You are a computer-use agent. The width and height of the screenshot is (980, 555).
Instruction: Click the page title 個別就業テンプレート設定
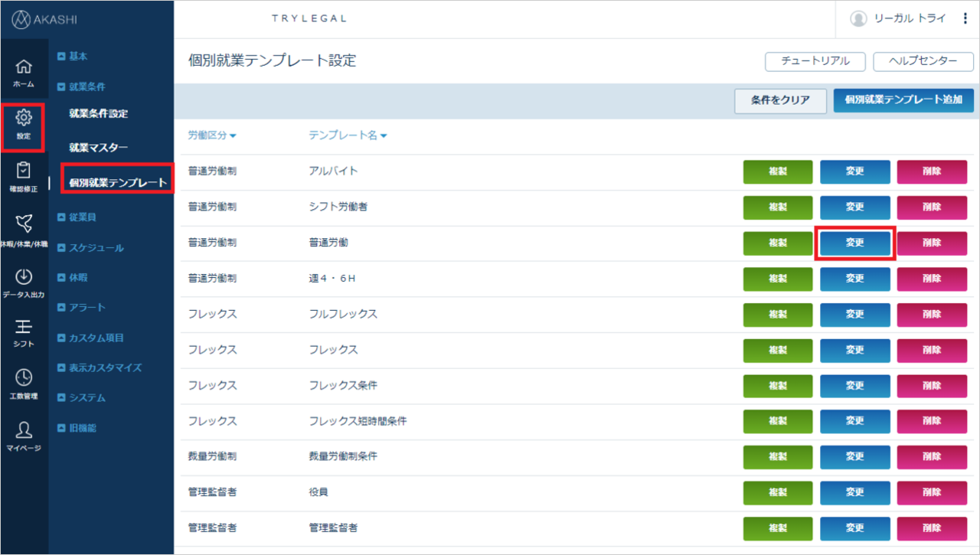pos(273,60)
